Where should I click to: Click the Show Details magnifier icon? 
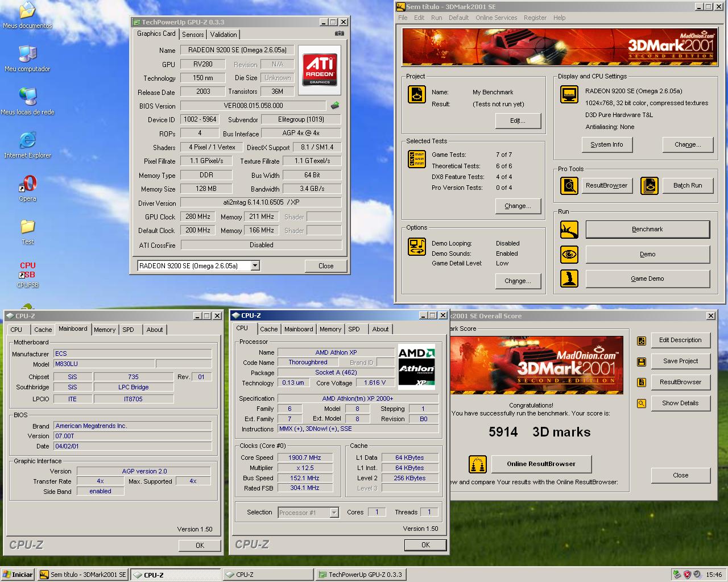click(642, 404)
